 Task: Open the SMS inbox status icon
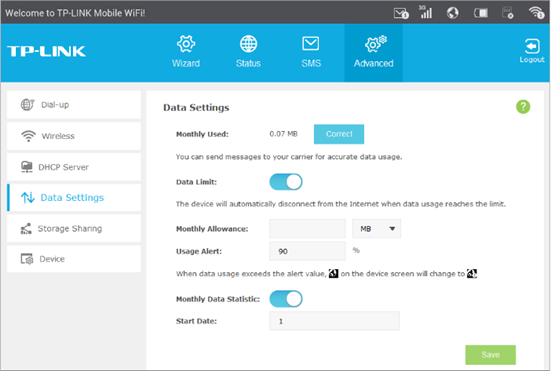click(401, 13)
